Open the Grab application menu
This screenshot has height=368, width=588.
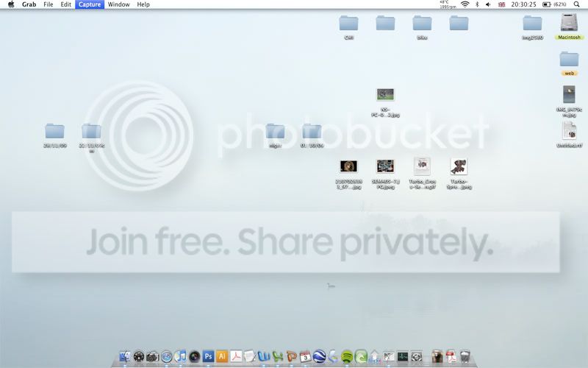(29, 4)
